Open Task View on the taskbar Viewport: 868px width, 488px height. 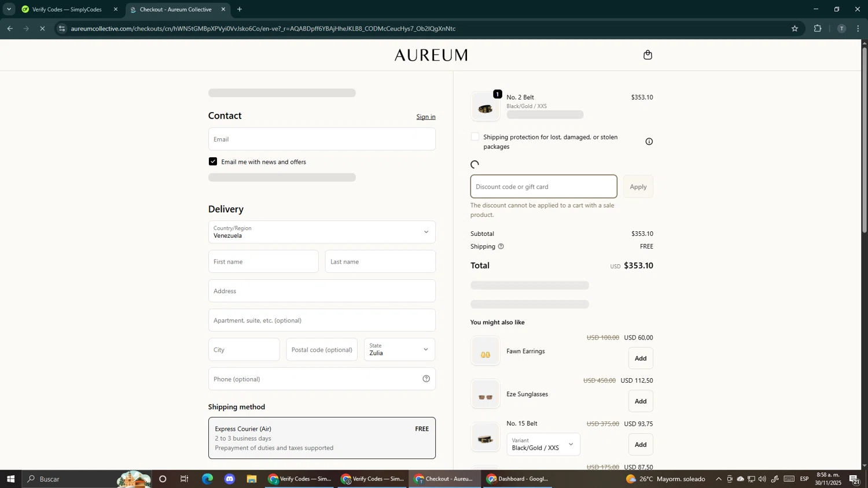(185, 479)
